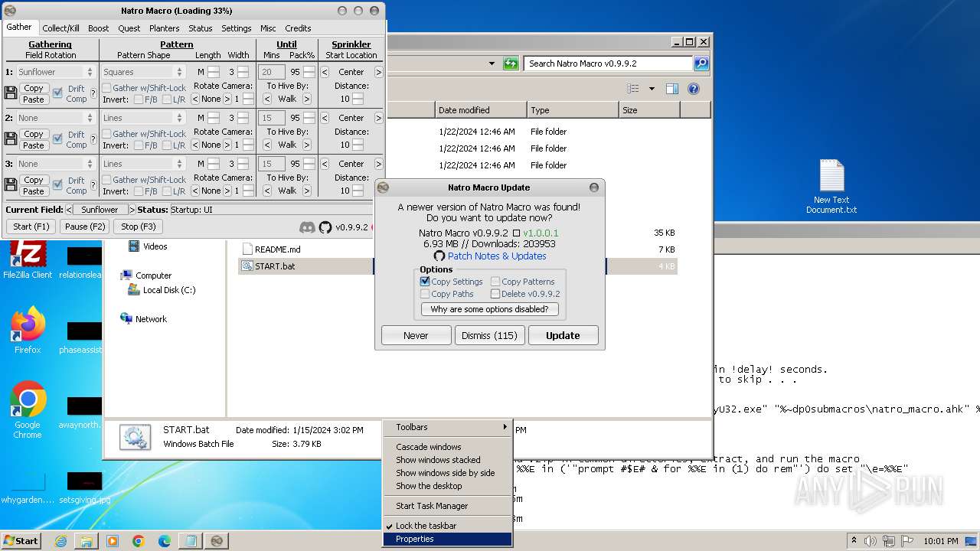The image size is (980, 551).
Task: Adjust field 1 pattern Width stepper
Action: pyautogui.click(x=243, y=72)
